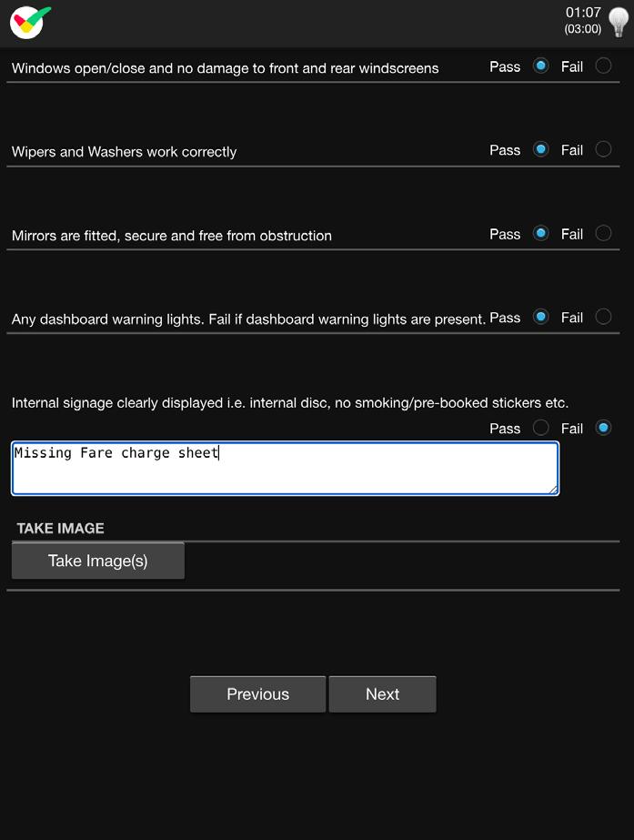Select Pass for Wipers and Washers

tap(541, 149)
